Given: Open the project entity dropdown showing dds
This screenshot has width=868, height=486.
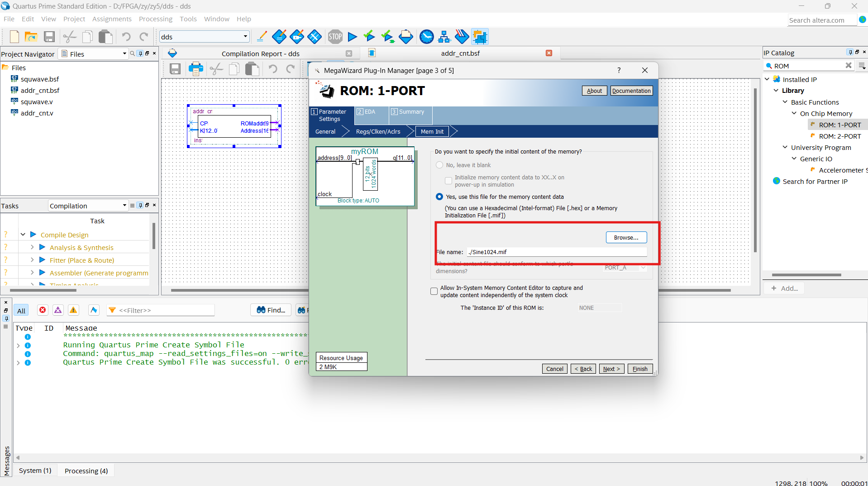Looking at the screenshot, I should [204, 37].
